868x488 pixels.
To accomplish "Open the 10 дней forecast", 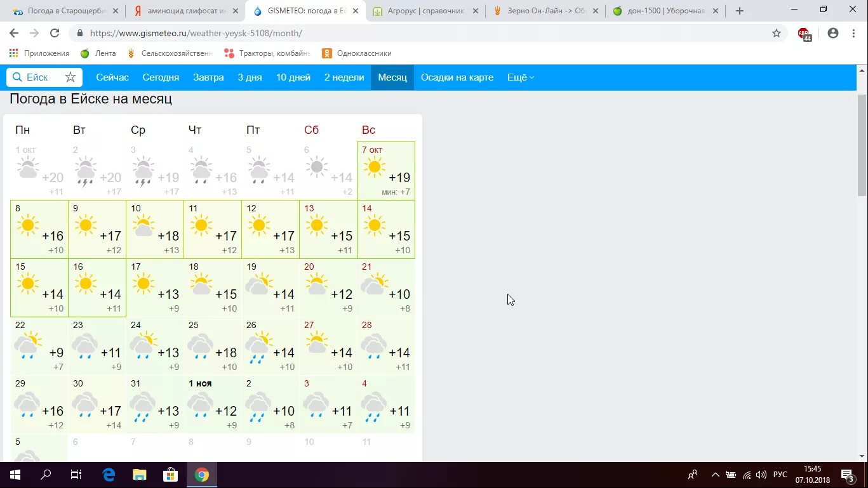I will (293, 77).
